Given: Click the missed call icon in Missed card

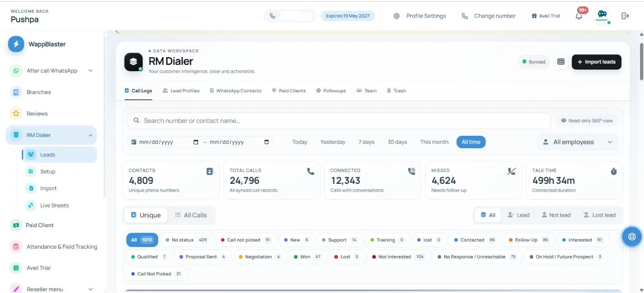Looking at the screenshot, I should 511,171.
